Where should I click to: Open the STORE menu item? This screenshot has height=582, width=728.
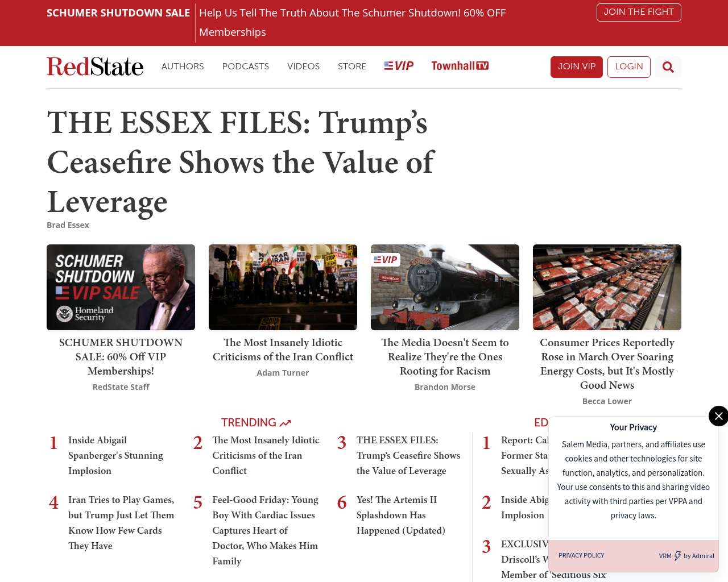click(352, 66)
